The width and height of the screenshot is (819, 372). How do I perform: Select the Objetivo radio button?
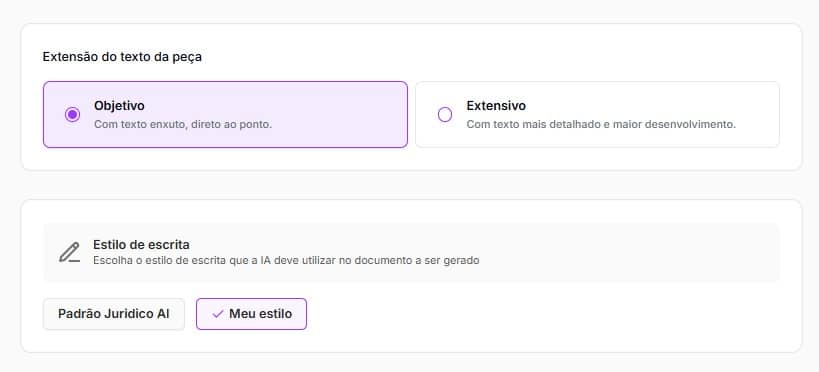tap(73, 115)
